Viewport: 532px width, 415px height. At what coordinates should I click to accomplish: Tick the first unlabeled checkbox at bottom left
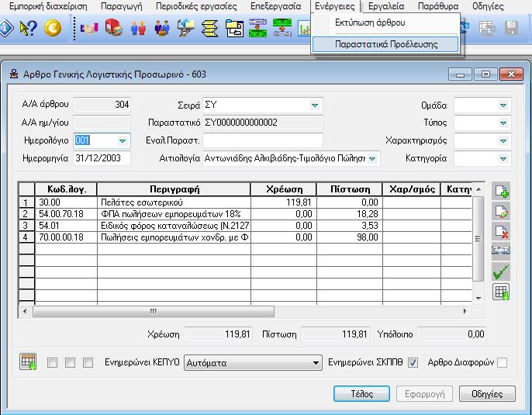[52, 363]
